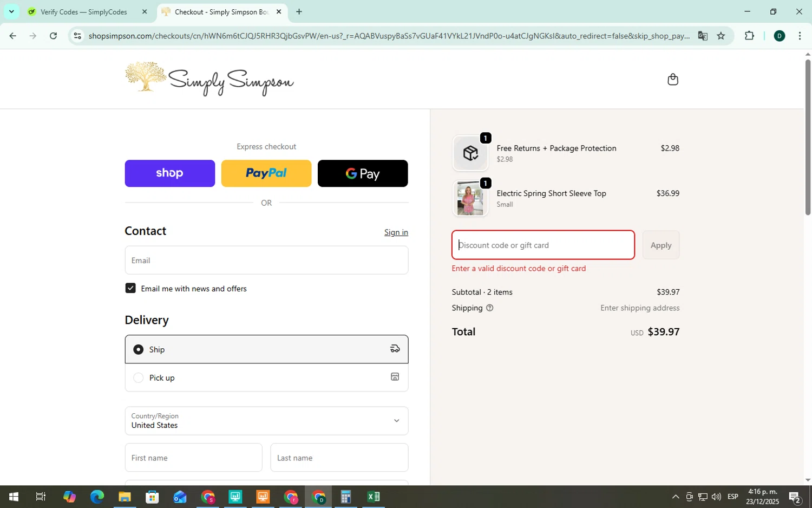Select the Ship delivery option
This screenshot has width=812, height=508.
point(266,349)
